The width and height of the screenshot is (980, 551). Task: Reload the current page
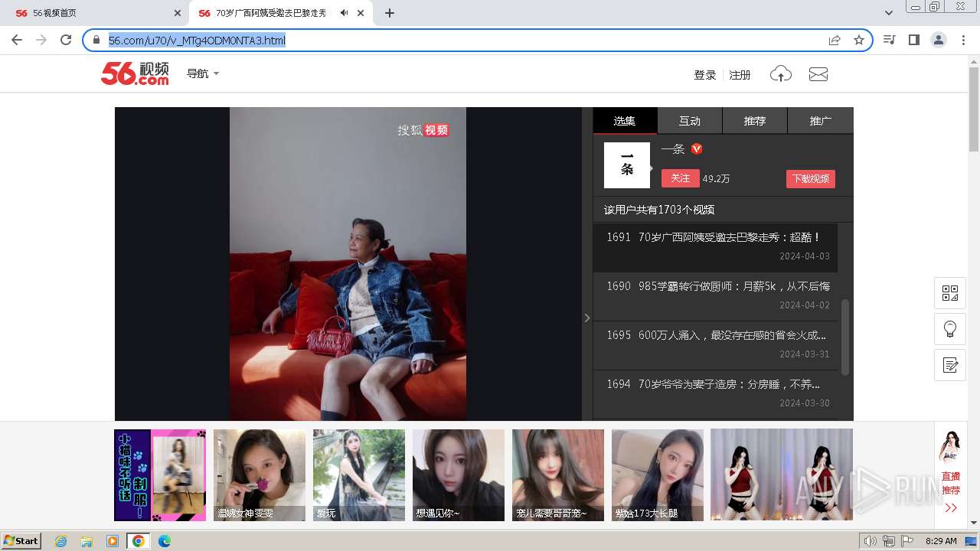point(66,40)
